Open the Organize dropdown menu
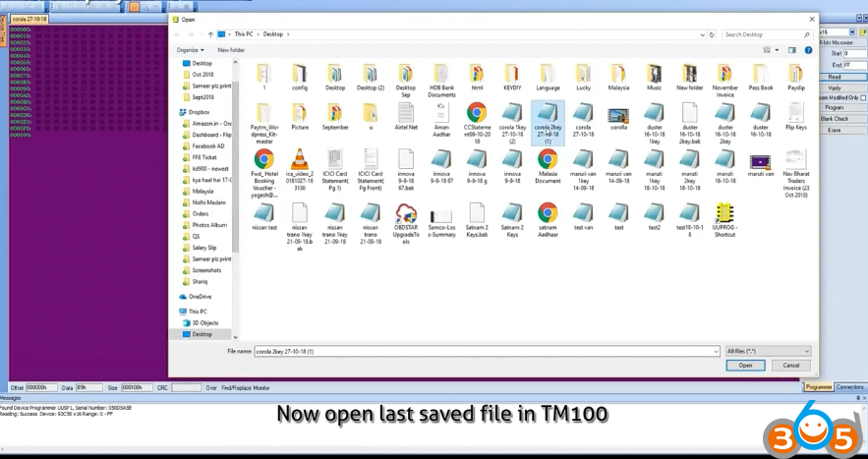This screenshot has height=459, width=868. [x=190, y=50]
